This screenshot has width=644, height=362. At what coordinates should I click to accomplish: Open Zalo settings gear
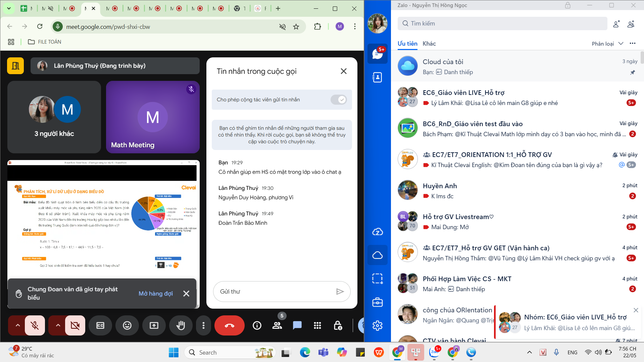click(x=378, y=325)
